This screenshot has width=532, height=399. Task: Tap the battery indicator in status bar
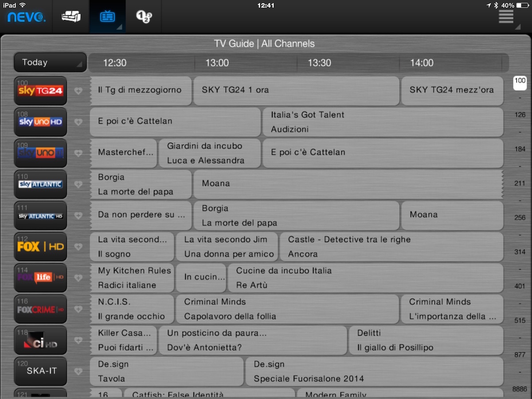pyautogui.click(x=523, y=5)
